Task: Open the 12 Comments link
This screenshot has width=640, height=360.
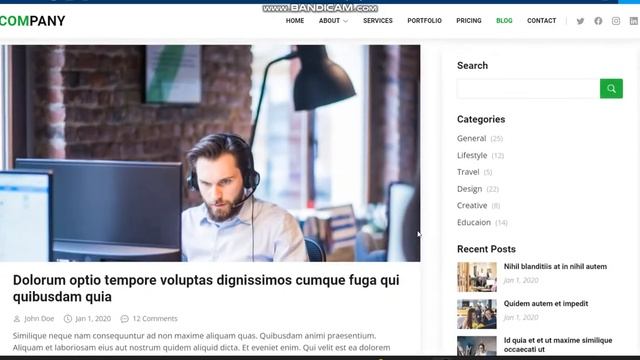Action: [155, 319]
